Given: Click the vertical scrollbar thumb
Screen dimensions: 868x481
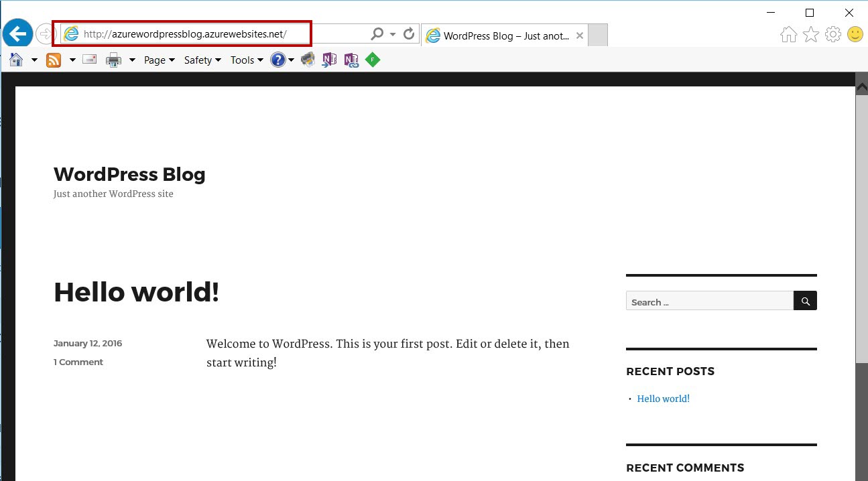Looking at the screenshot, I should click(862, 228).
